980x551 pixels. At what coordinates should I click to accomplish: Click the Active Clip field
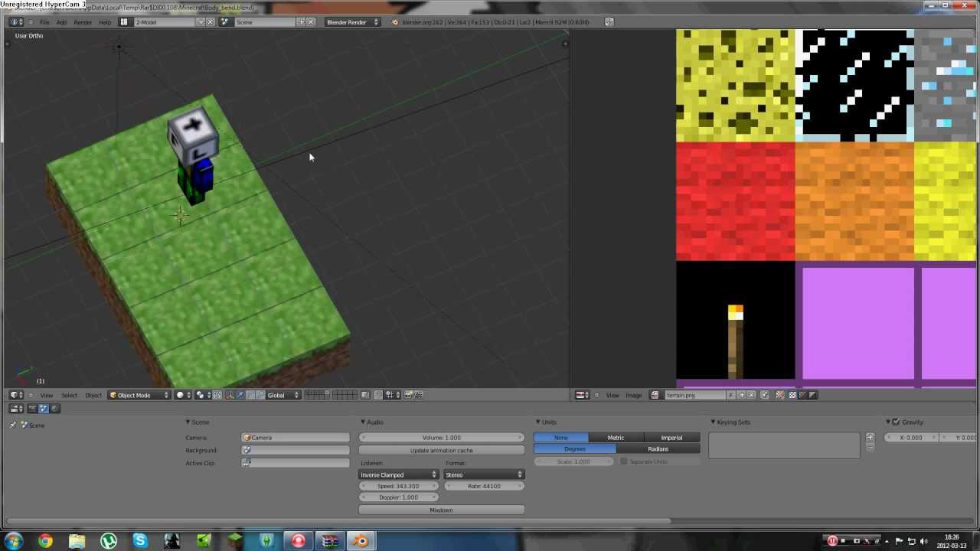296,463
